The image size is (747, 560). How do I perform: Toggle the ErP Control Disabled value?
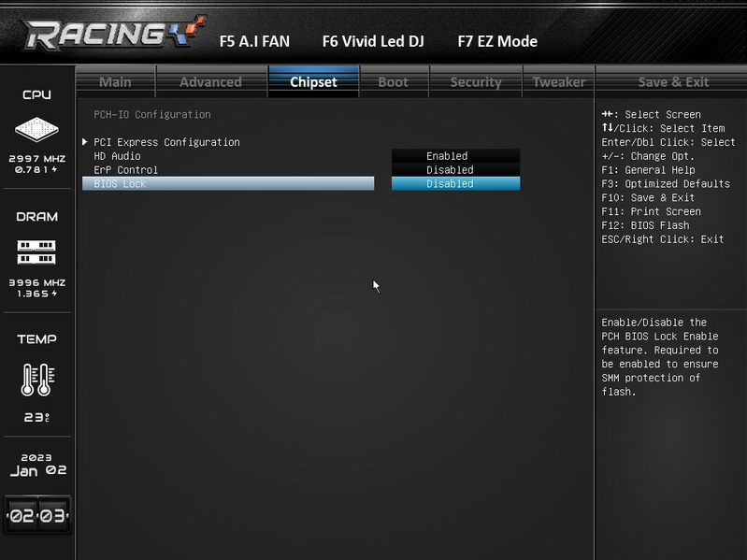point(455,169)
